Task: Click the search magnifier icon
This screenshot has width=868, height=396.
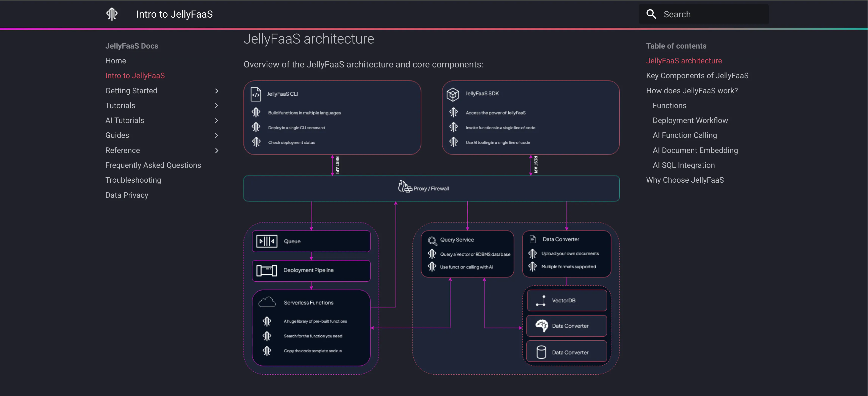Action: [x=651, y=14]
